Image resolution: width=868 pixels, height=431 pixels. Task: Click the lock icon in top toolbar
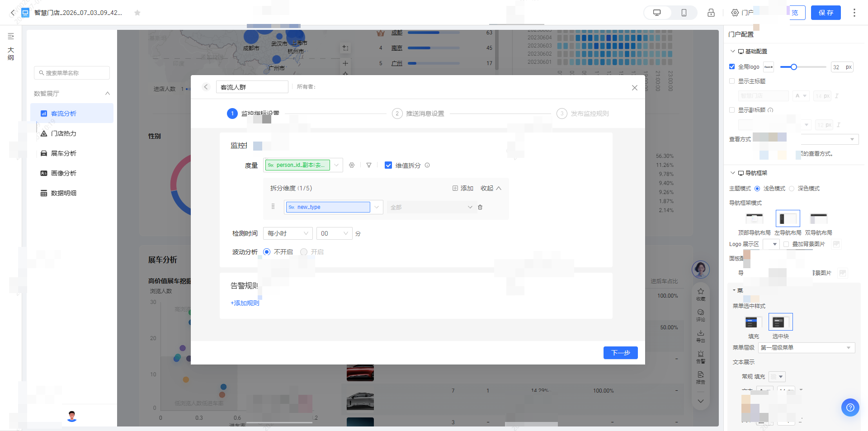click(711, 13)
